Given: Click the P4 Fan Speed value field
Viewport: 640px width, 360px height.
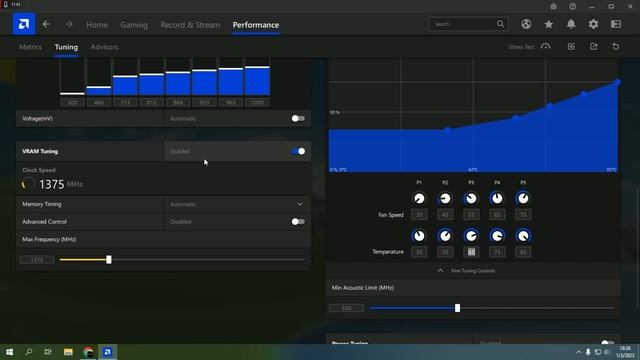Looking at the screenshot, I should [497, 215].
